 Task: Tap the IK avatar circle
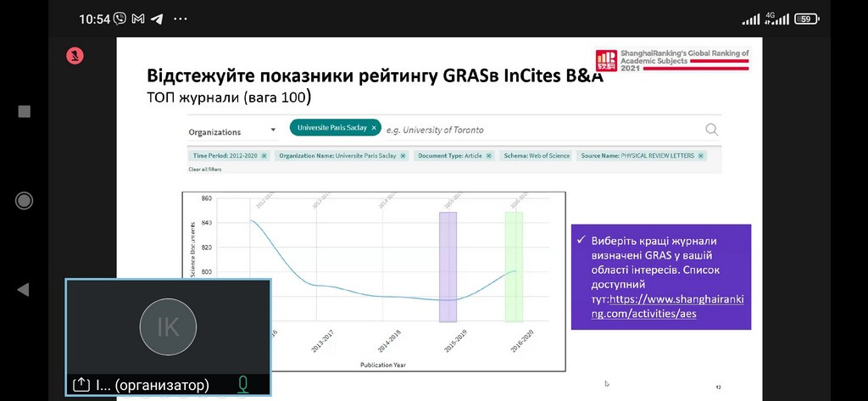[169, 326]
